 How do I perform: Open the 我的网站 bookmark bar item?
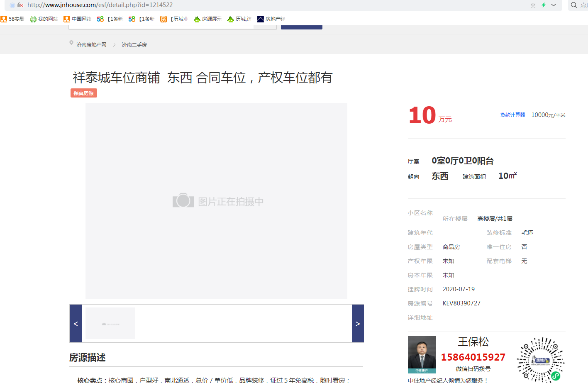coord(43,19)
